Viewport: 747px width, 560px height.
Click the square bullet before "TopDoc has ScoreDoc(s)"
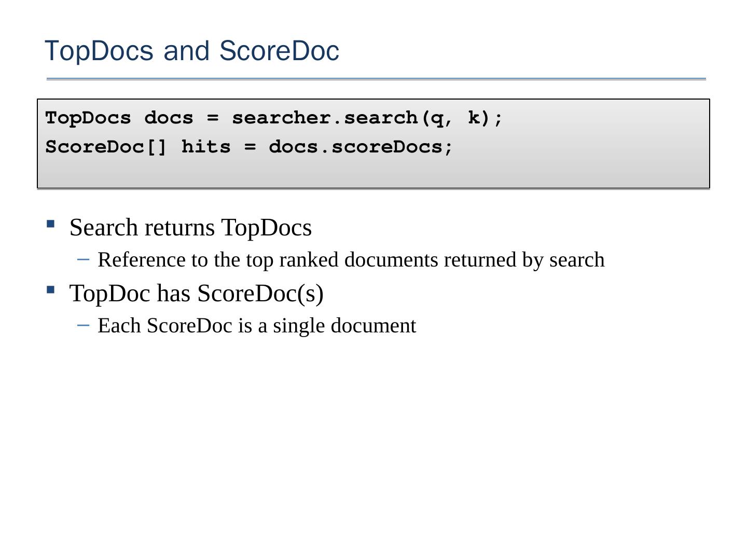click(x=50, y=289)
